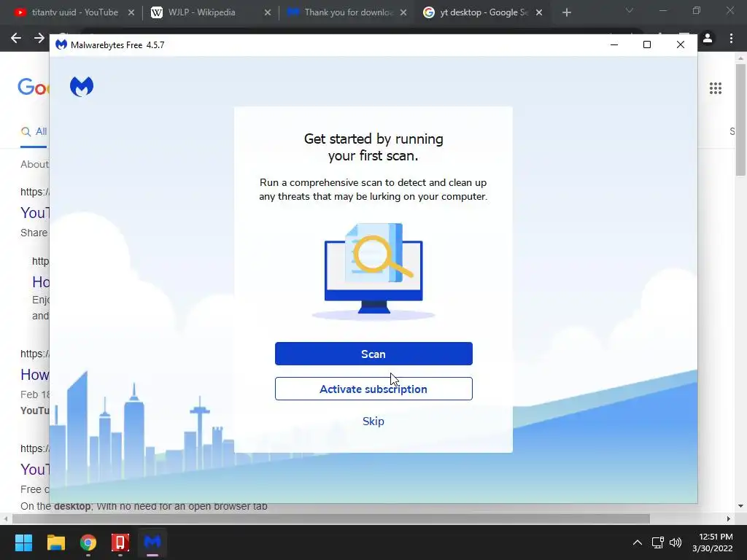Expand Chrome tab search dropdown
The image size is (747, 560).
coord(630,10)
